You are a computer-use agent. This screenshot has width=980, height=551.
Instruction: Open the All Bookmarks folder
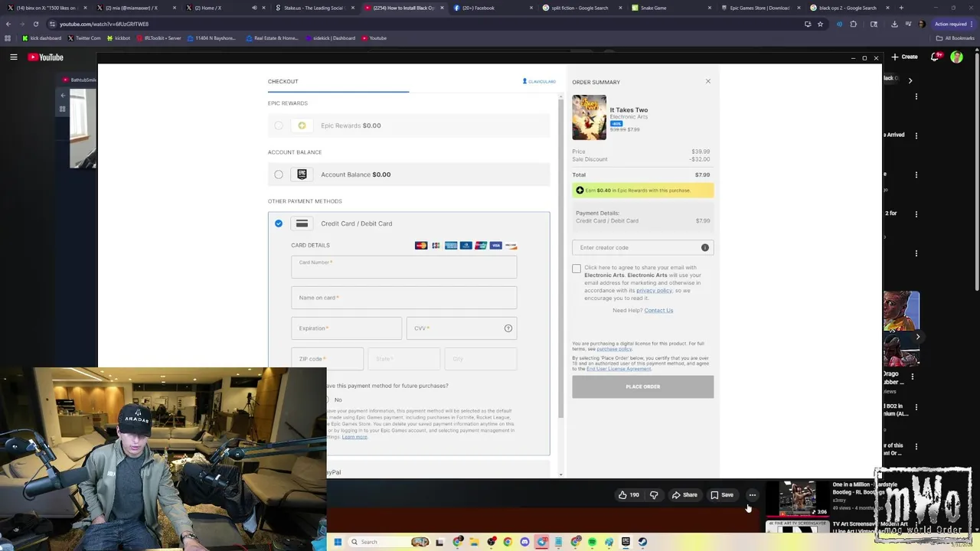click(x=955, y=38)
